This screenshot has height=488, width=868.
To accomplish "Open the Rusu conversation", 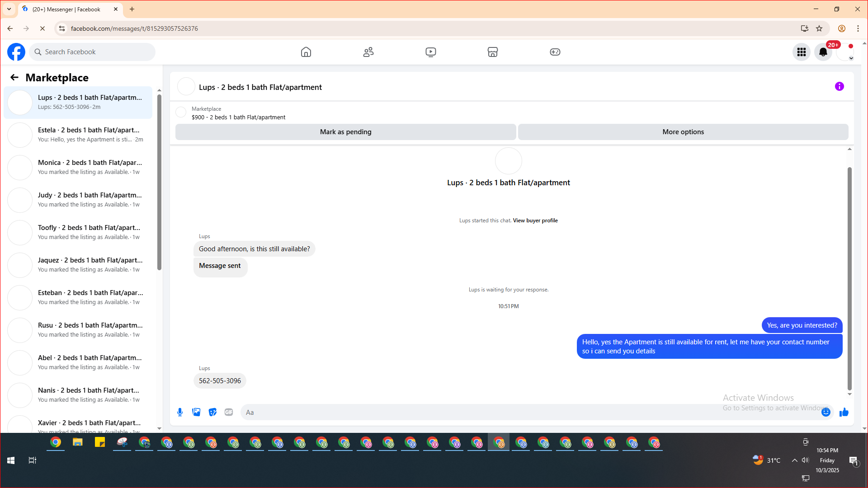I will point(78,330).
